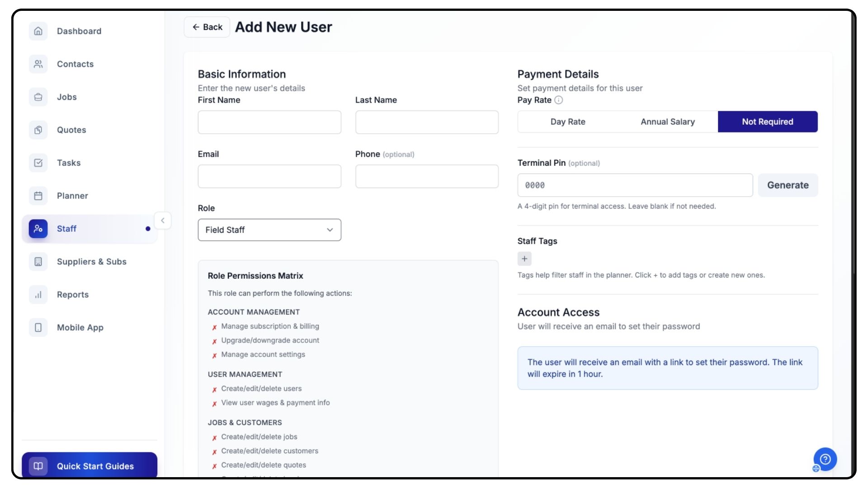The height and width of the screenshot is (488, 868).
Task: Open Contacts via its people icon
Action: coord(38,64)
